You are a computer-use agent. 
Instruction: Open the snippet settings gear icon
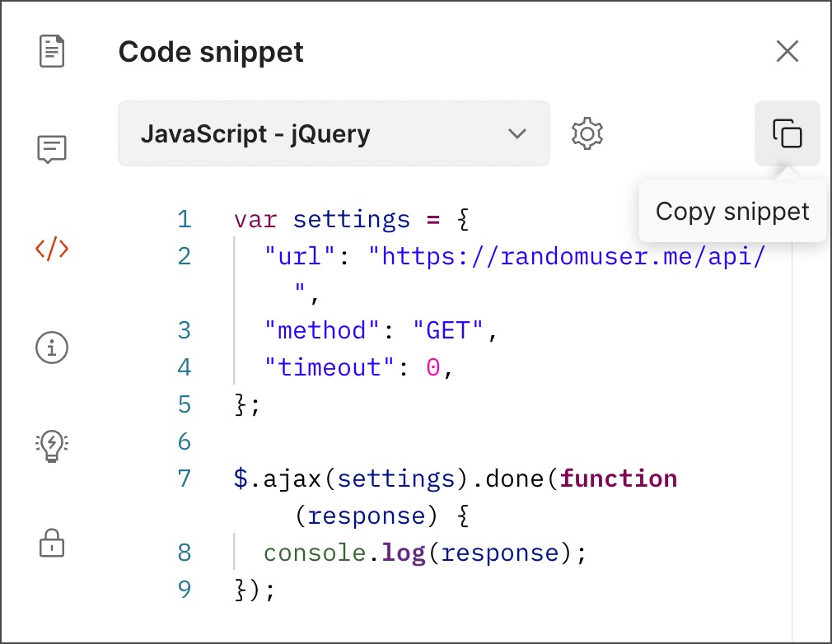click(587, 133)
